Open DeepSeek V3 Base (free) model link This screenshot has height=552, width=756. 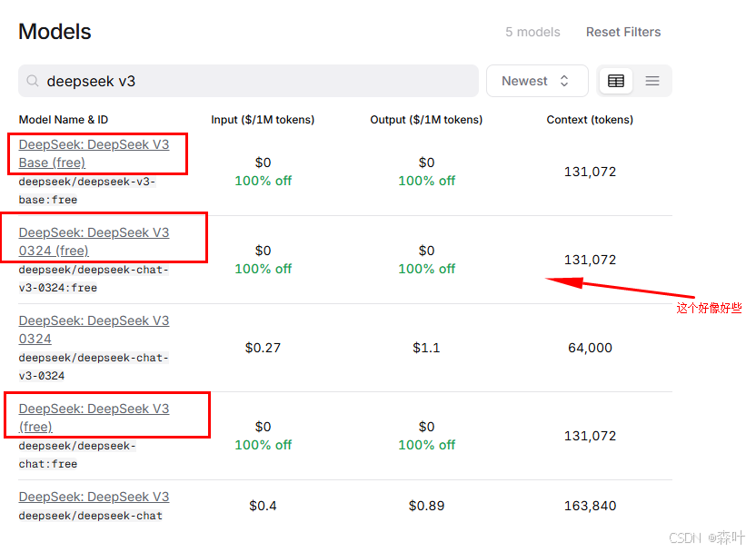[94, 153]
